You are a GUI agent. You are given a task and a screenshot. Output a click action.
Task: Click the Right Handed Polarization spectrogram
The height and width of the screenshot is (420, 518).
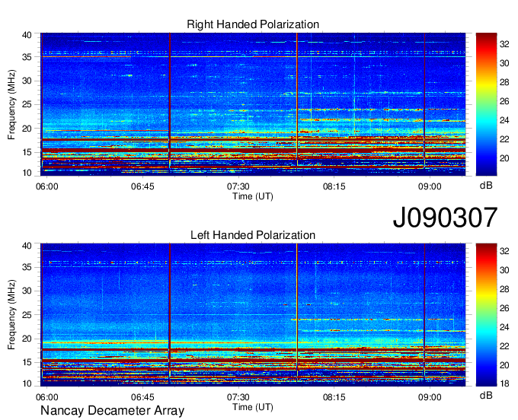(253, 104)
